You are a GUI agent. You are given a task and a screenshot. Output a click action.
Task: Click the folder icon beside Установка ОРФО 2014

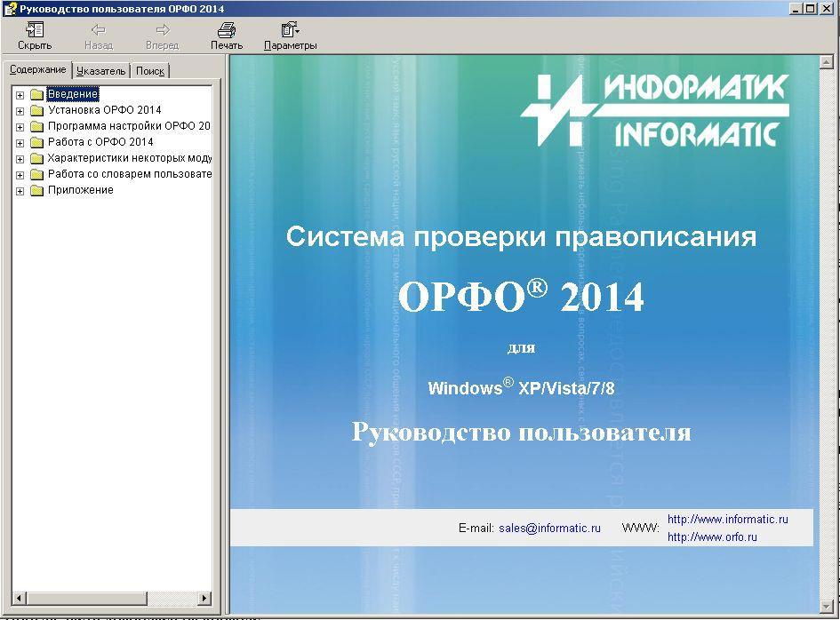36,110
